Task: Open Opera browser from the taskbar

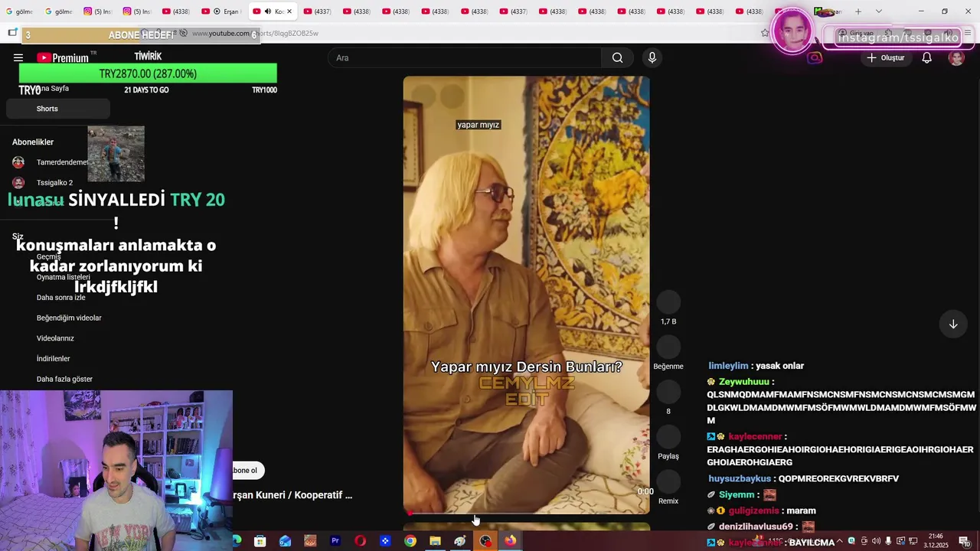Action: 361,541
